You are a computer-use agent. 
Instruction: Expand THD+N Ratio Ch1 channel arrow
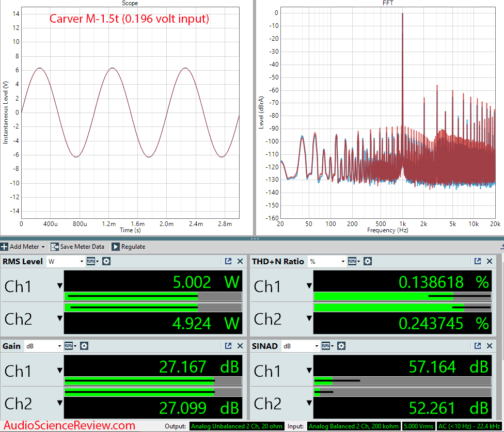309,285
